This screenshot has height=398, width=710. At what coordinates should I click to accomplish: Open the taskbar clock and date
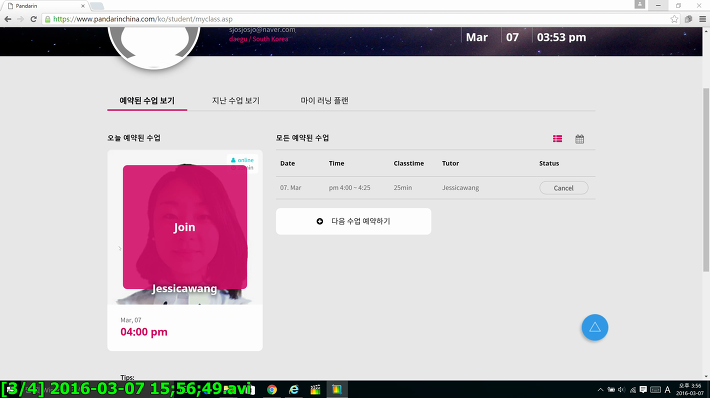click(690, 389)
